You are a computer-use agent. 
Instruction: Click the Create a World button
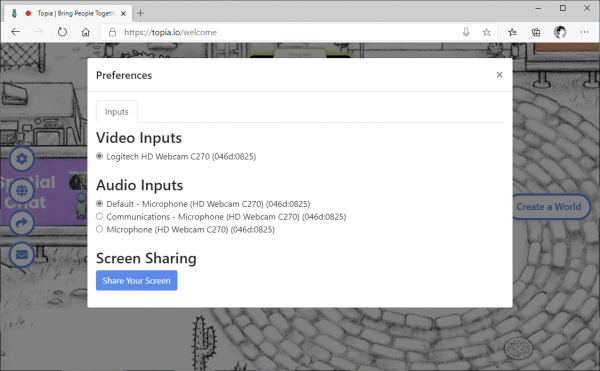point(549,207)
